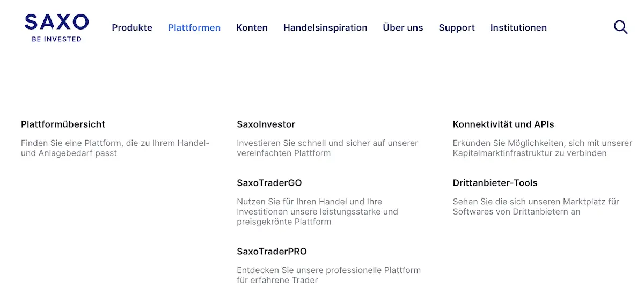Expand the Handelsinspiration menu

[325, 27]
